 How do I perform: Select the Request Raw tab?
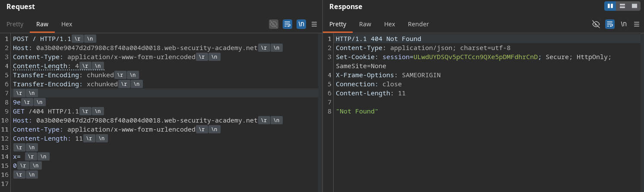point(42,24)
